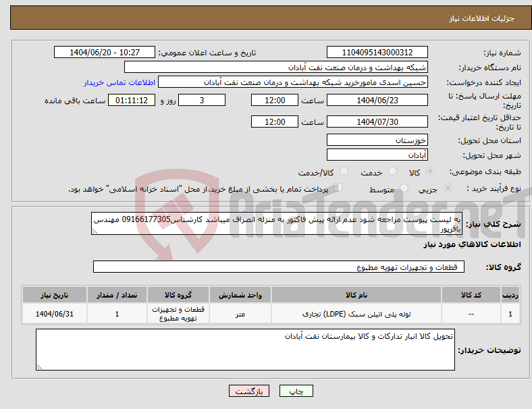Screen dimensions: 532x409
Task: Select the جزیی purchase type radio
Action: 448,188
